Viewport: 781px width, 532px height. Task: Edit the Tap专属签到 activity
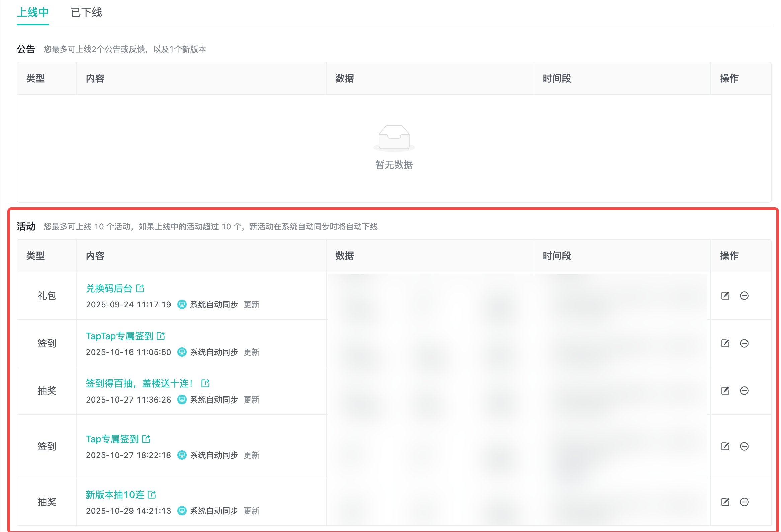[x=725, y=446]
